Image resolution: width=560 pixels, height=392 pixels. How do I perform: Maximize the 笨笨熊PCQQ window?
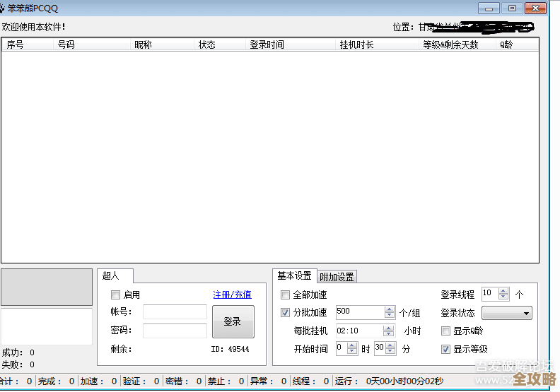coord(512,8)
